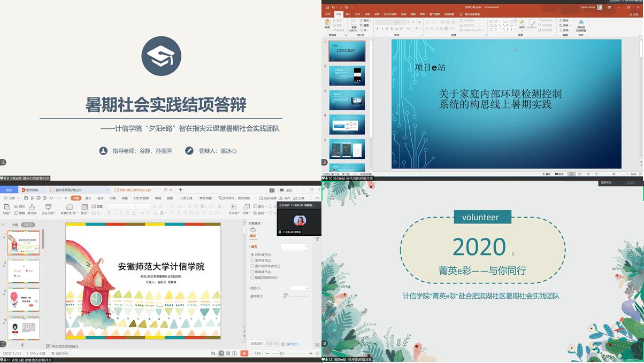
Task: Open PowerPoint Select (选择) dropdown
Action: (x=564, y=30)
